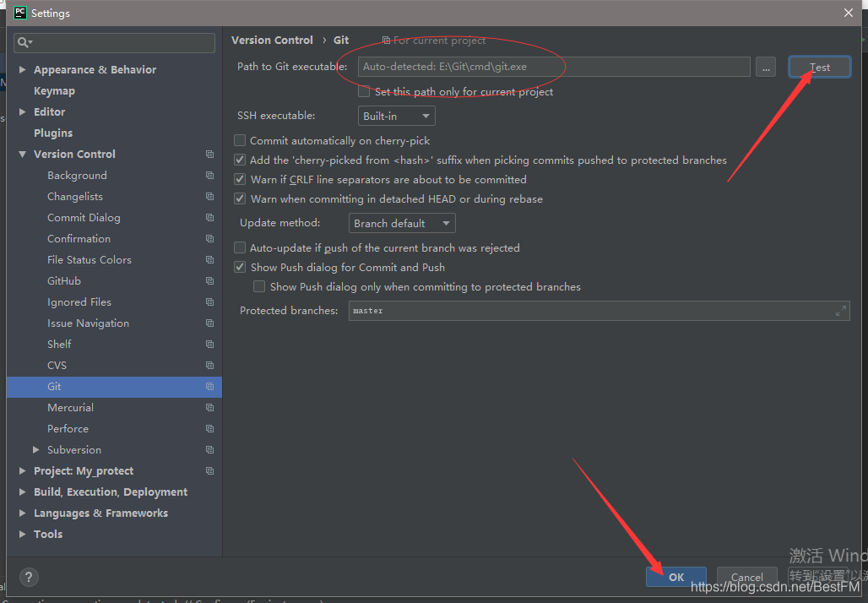Click the Test button for Git executable
This screenshot has height=603, width=868.
coord(819,67)
